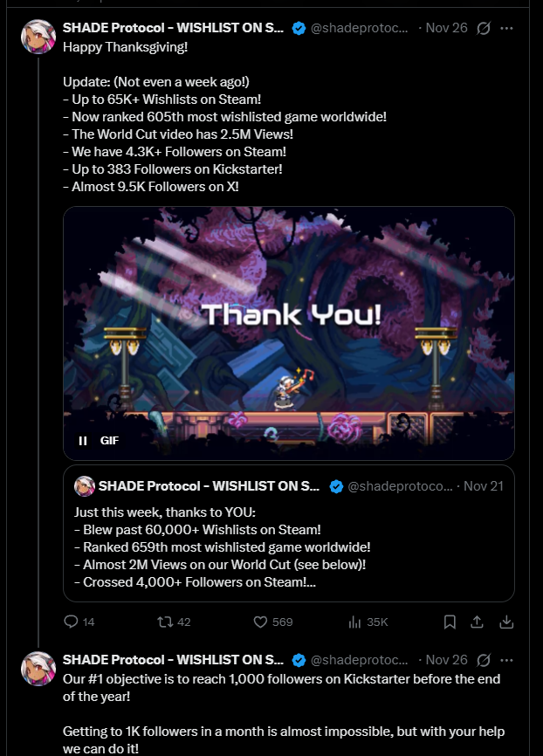
Task: Open the Thank You GIF media
Action: tap(289, 333)
